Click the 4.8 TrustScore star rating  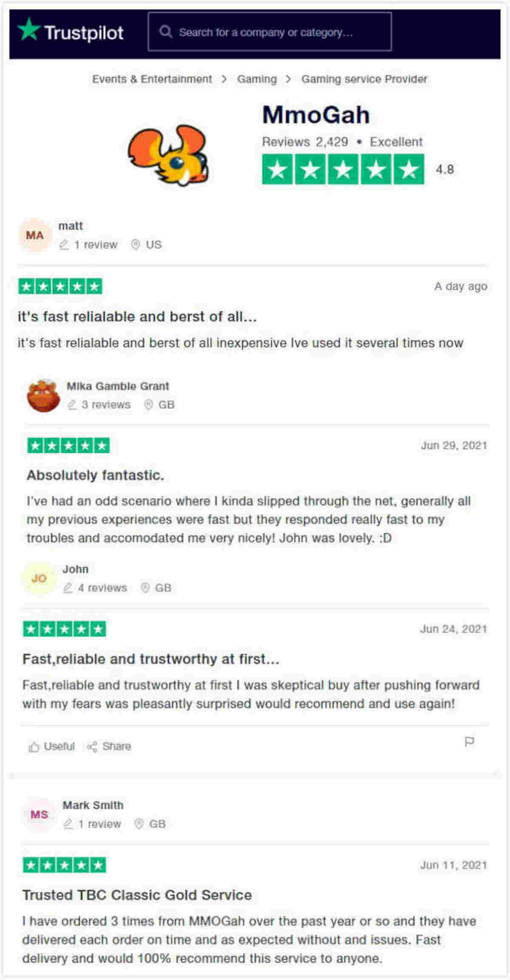click(x=343, y=169)
